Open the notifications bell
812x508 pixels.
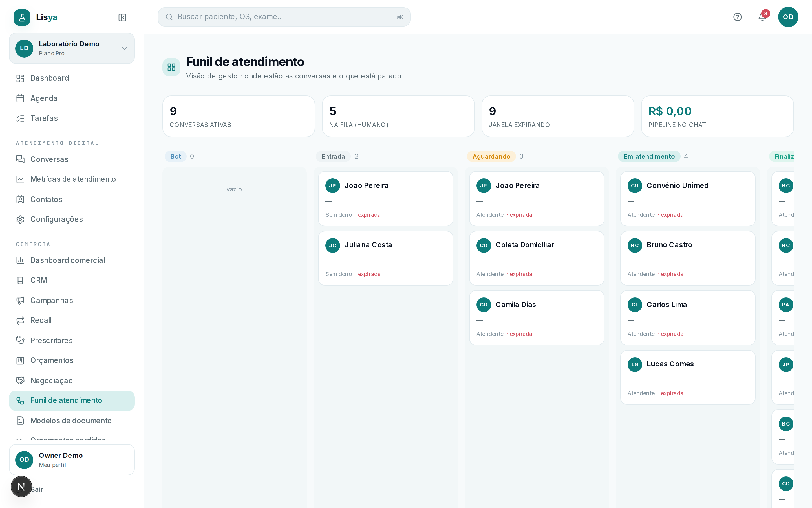(x=762, y=17)
